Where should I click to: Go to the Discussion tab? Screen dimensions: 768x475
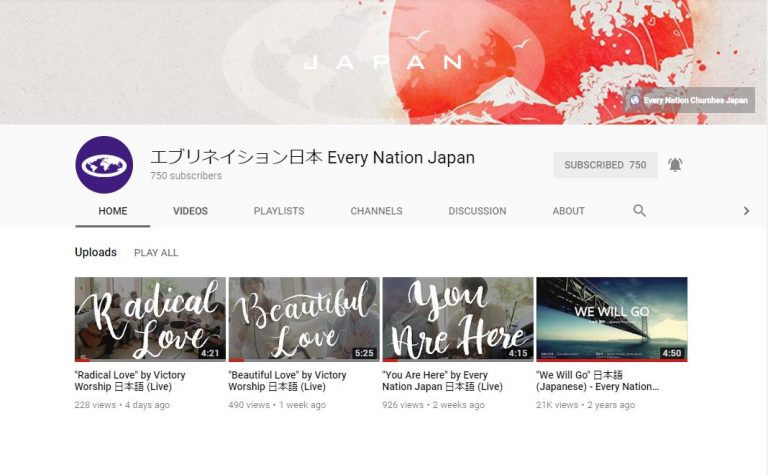[477, 211]
